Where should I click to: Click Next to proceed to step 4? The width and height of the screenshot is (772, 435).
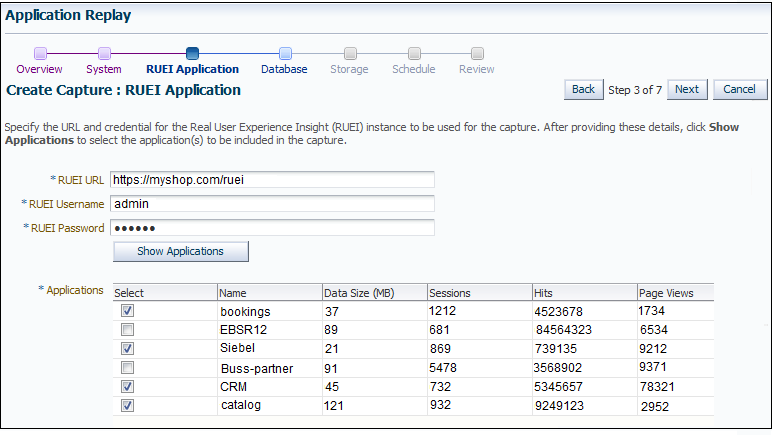(687, 90)
